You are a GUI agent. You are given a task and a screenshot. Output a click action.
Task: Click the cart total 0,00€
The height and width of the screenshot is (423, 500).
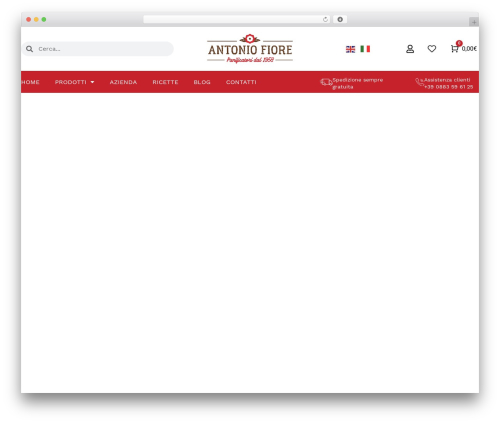pos(469,49)
